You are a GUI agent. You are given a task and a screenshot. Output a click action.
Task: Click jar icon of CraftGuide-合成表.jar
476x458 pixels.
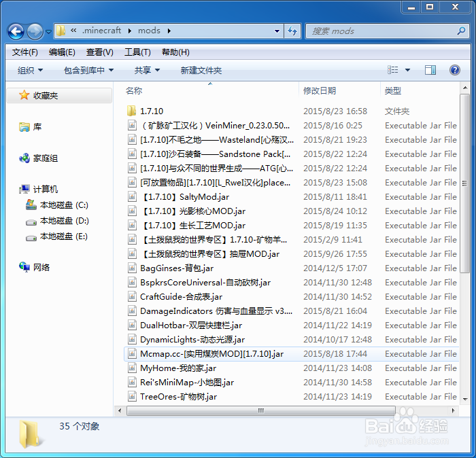pyautogui.click(x=132, y=296)
